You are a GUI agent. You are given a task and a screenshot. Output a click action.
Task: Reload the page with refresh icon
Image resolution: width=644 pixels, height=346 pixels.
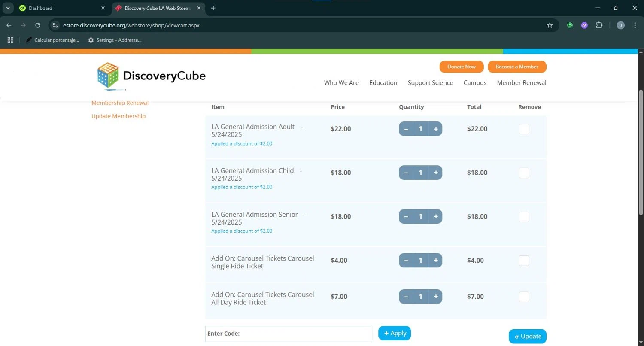pos(38,25)
